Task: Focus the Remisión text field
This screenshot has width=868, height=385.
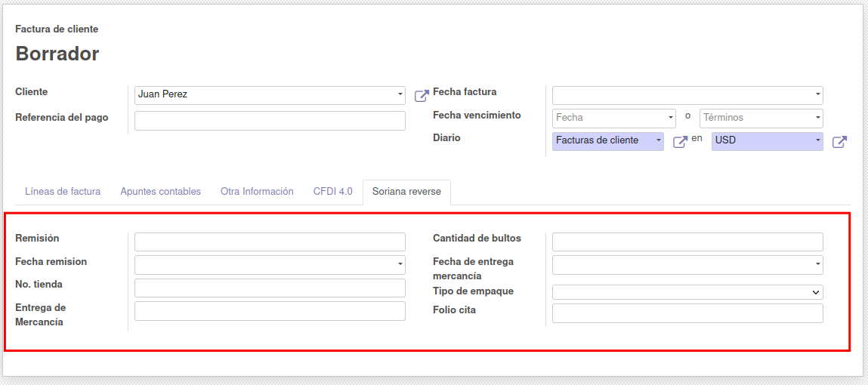Action: [270, 242]
